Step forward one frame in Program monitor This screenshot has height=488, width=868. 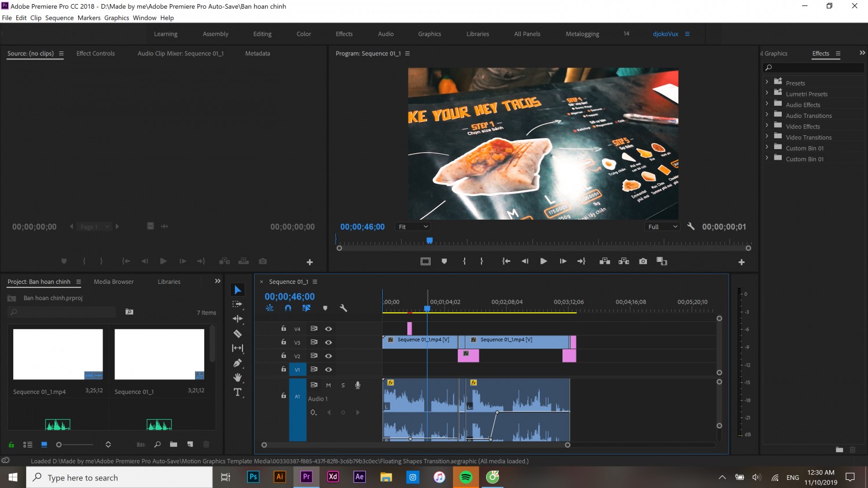point(562,261)
